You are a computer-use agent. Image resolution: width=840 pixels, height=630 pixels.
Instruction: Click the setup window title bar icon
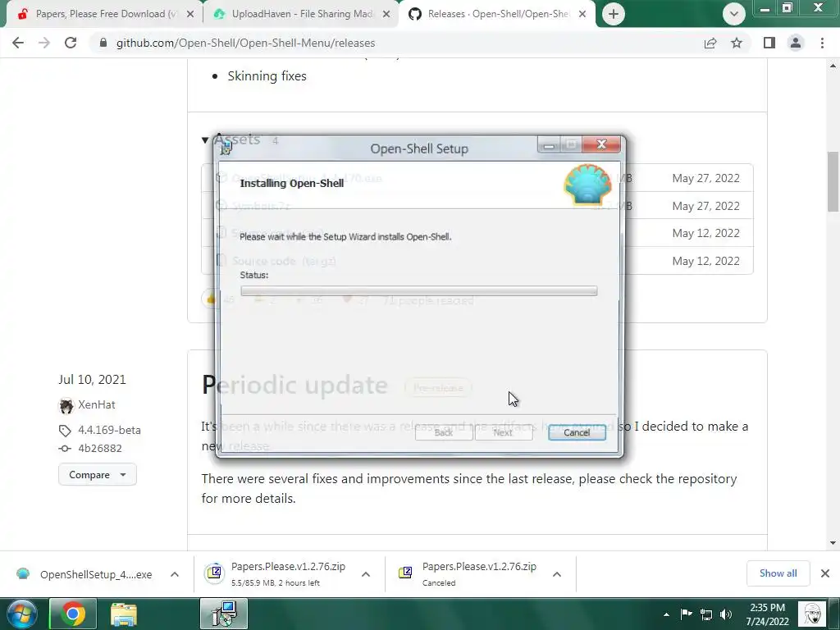(226, 148)
